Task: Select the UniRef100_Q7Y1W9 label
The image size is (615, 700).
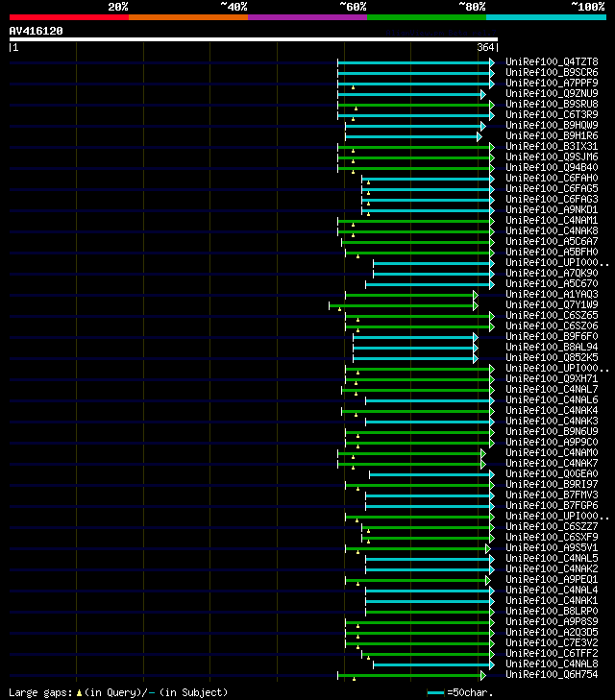Action: point(552,305)
